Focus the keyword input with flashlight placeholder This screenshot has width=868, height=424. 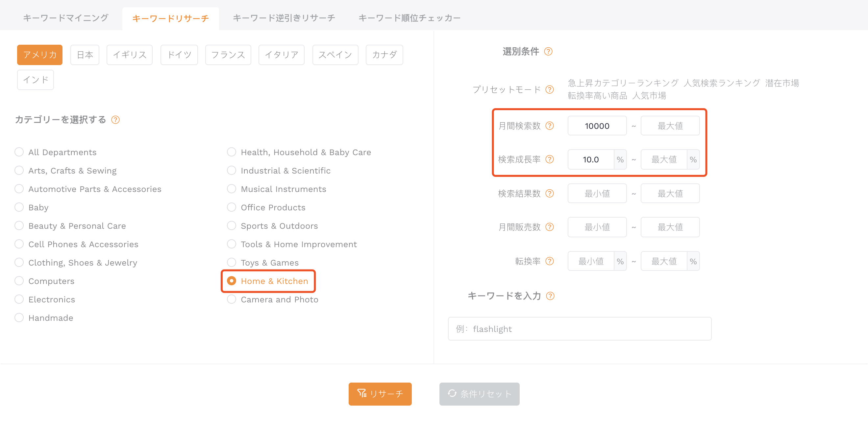pos(580,329)
